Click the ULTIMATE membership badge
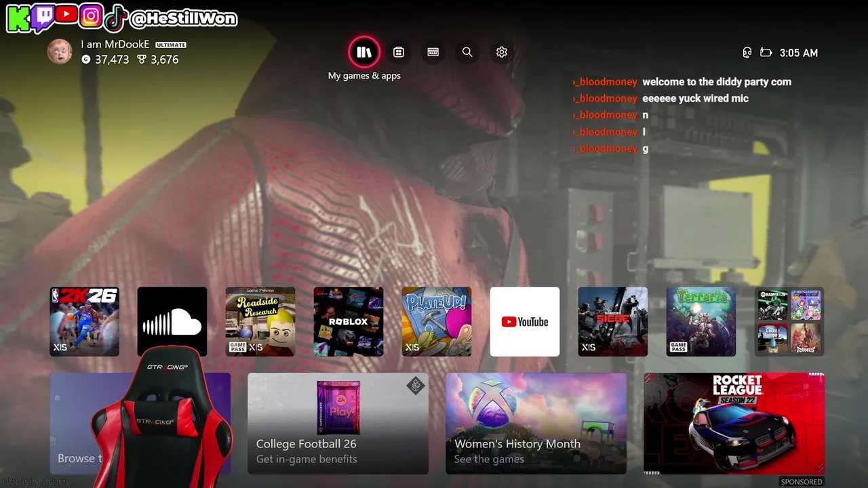The image size is (868, 488). pyautogui.click(x=171, y=45)
